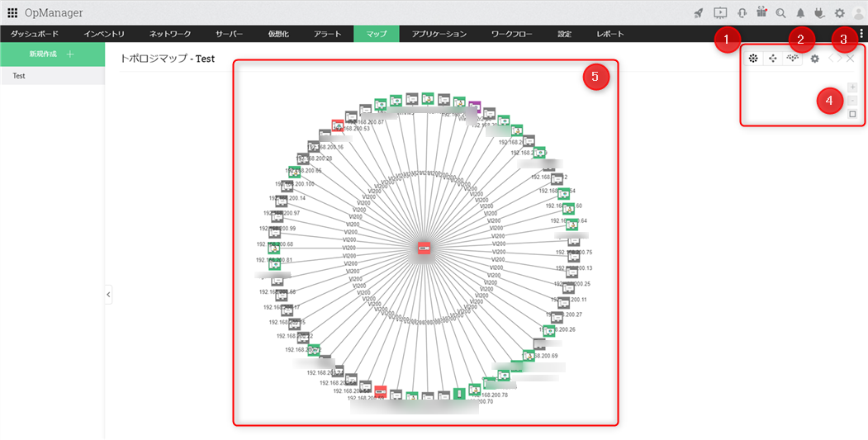Open the 仮想化 tab
The image size is (868, 440).
point(278,34)
